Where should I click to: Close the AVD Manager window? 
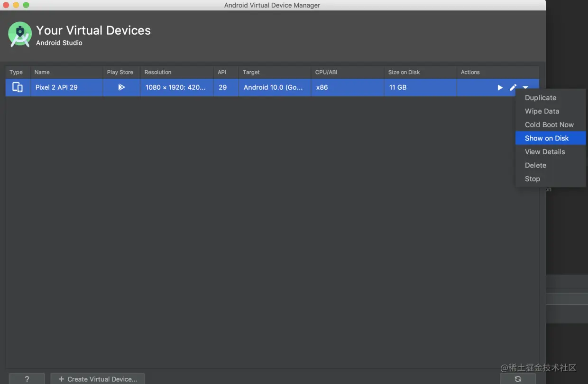[x=6, y=5]
